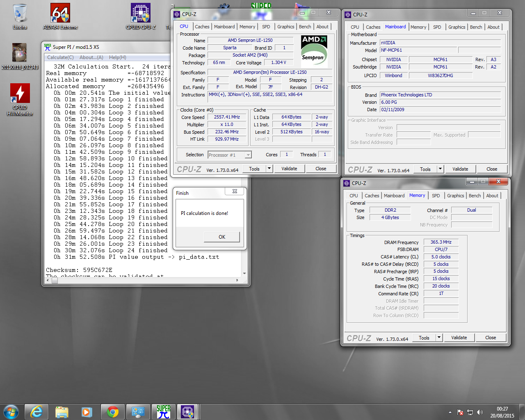The width and height of the screenshot is (525, 420).
Task: Select Caches tab in the Mainboard CPU-Z window
Action: pos(373,27)
